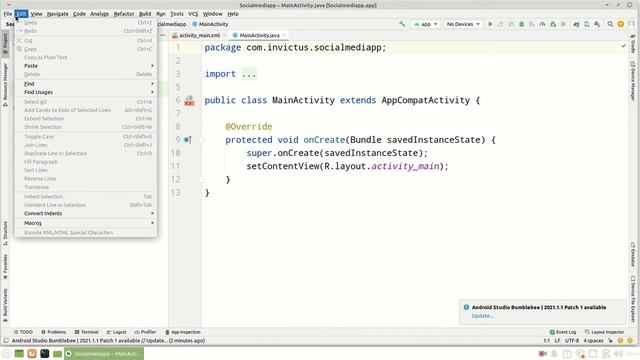Image resolution: width=640 pixels, height=360 pixels.
Task: Click the related XML file gutter icon
Action: pos(189,101)
